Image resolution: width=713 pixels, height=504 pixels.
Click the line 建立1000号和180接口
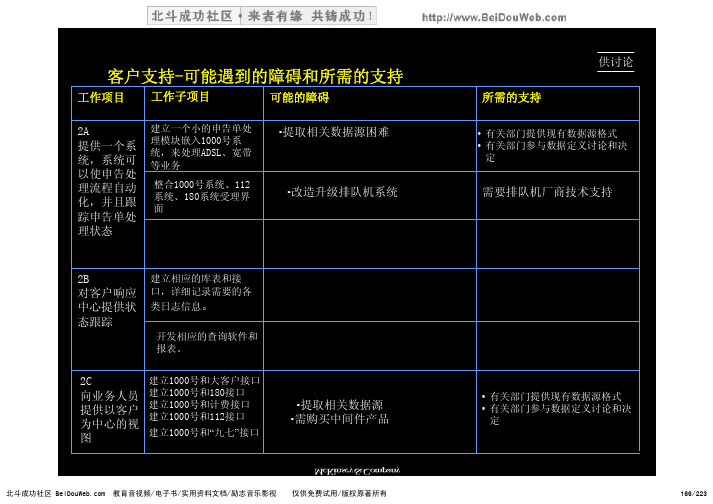click(x=197, y=392)
